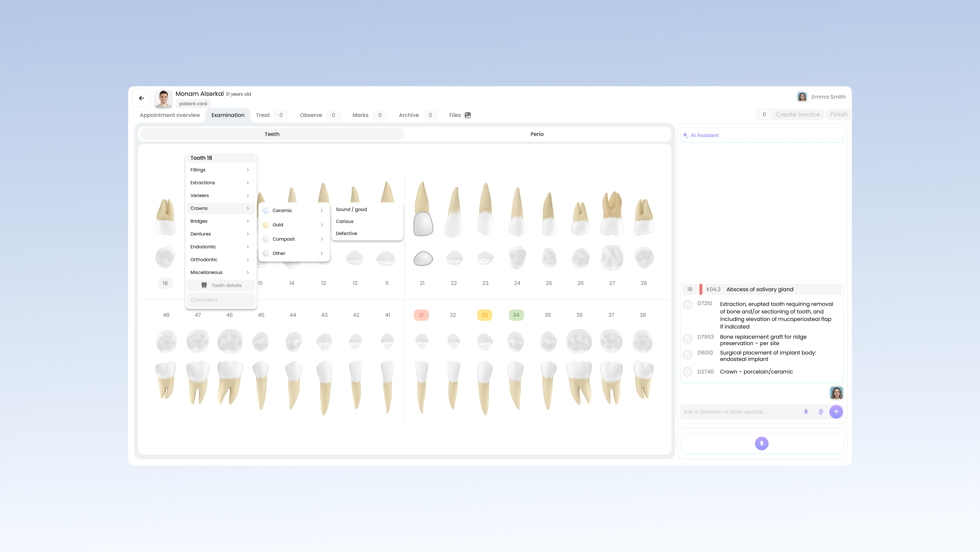The width and height of the screenshot is (980, 552).
Task: Check the D7210 extraction procedure
Action: [x=688, y=305]
